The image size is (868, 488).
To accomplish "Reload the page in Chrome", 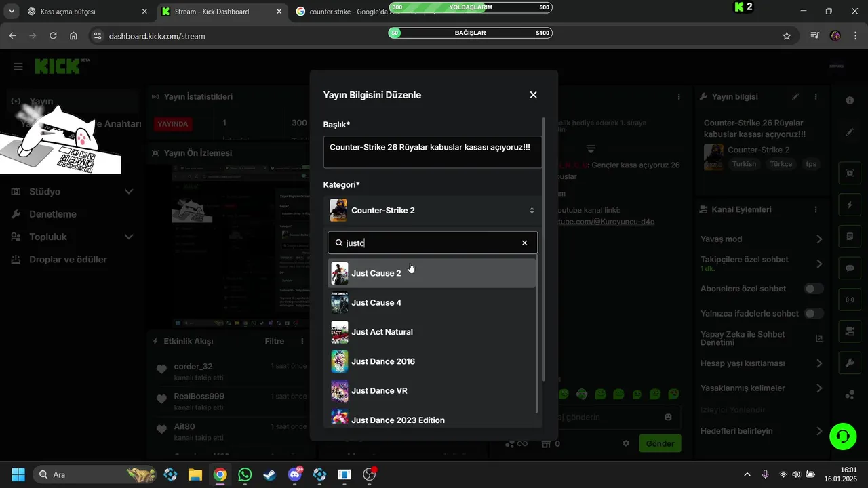I will click(x=53, y=36).
